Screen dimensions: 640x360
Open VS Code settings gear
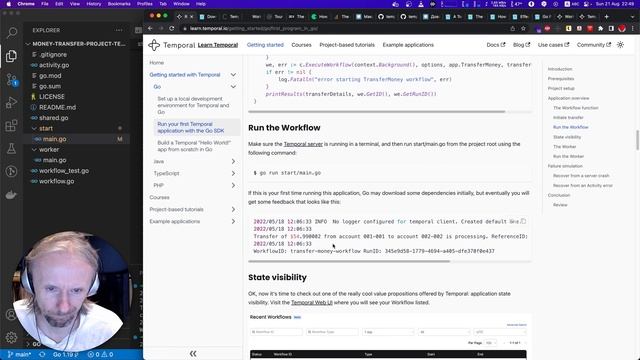tap(11, 337)
